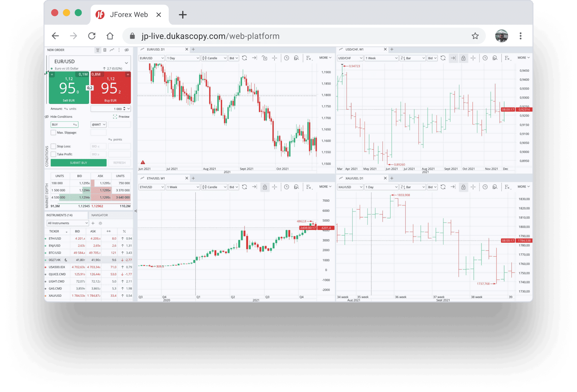Screen dimensions: 577x392
Task: Enable the Stop Loss checkbox
Action: coord(54,146)
